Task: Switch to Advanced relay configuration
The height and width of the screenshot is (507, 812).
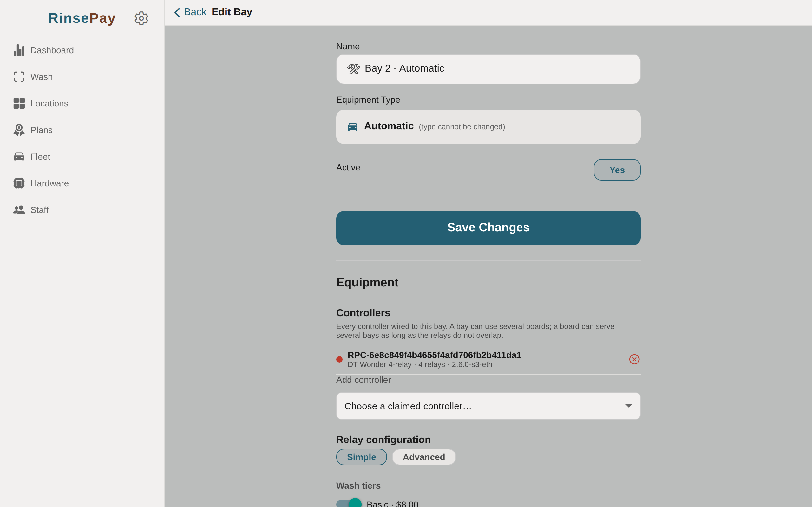Action: click(424, 457)
